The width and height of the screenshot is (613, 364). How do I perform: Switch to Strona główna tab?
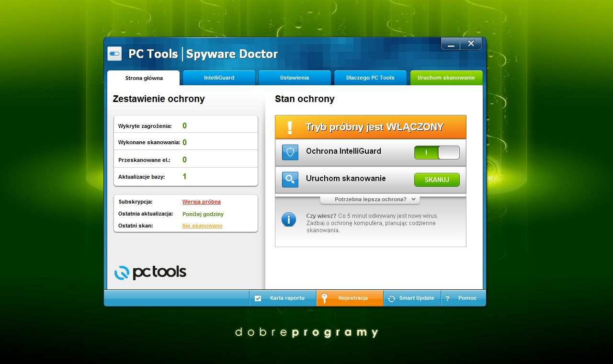(x=144, y=78)
